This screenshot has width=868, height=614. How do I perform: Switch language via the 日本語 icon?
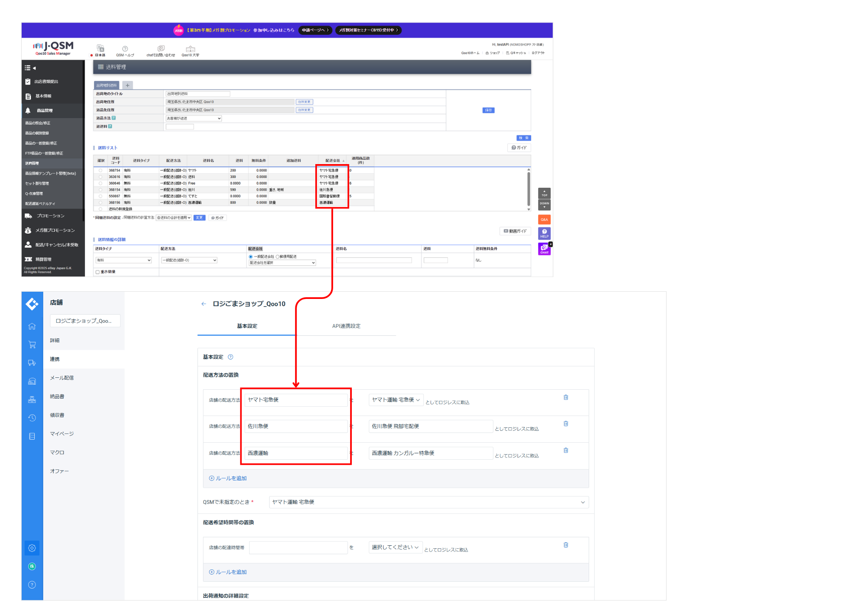click(100, 50)
